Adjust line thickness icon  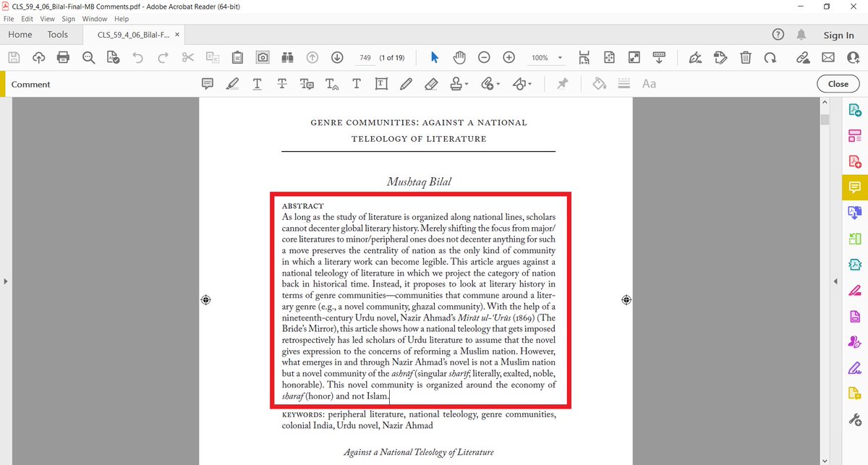point(624,84)
